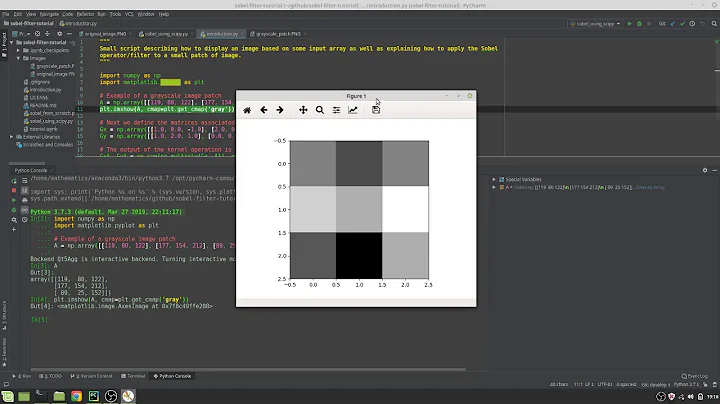Open the Refactor menu
This screenshot has width=720, height=404.
[85, 14]
